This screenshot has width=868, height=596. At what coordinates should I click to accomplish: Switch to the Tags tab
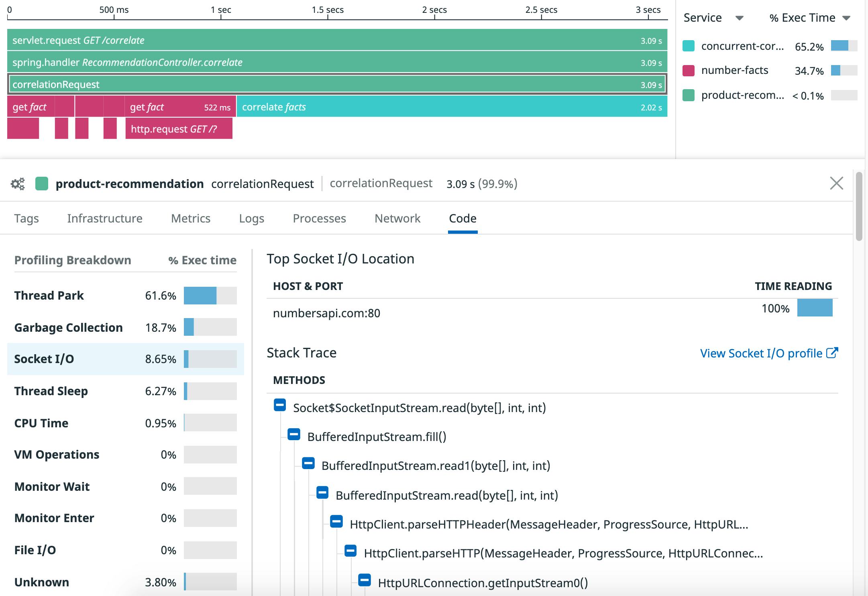(26, 218)
